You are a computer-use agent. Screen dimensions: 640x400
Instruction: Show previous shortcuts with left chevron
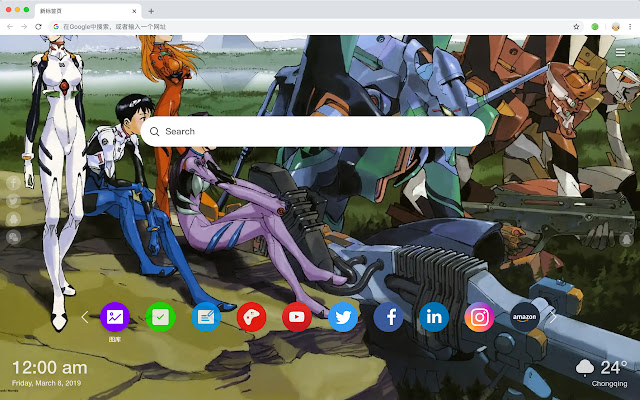pyautogui.click(x=85, y=317)
